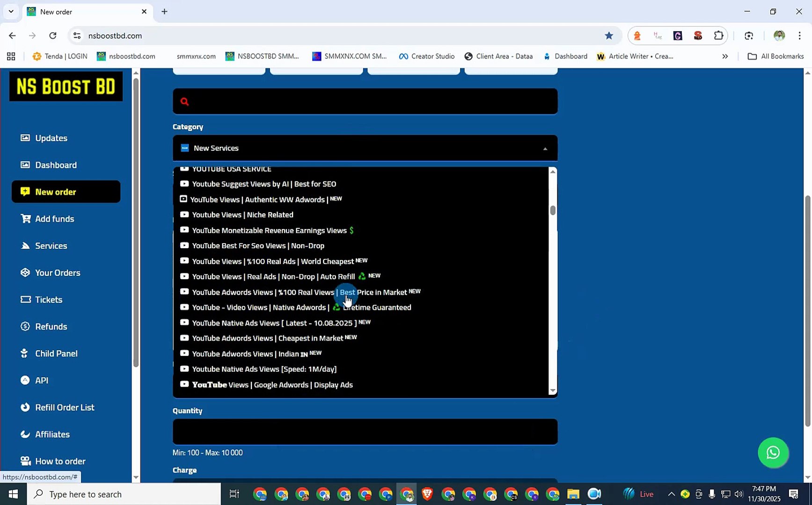The width and height of the screenshot is (812, 505).
Task: Open the Tenda | LOGIN bookmark
Action: 60,57
